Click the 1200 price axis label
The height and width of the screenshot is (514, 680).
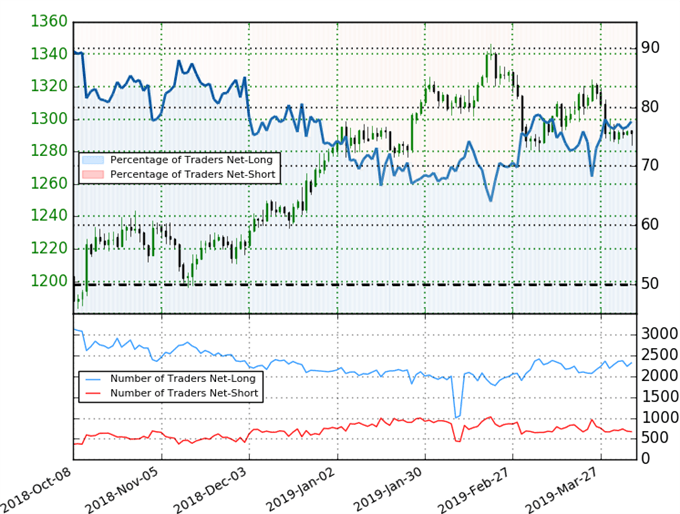[x=49, y=281]
